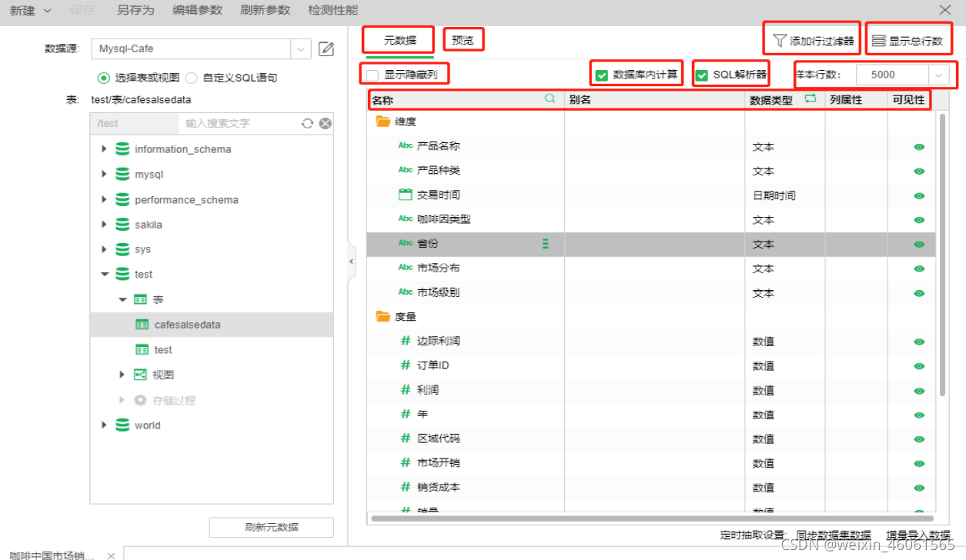Viewport: 966px width, 560px height.
Task: Open the three-dot menu on 省份 row
Action: (545, 244)
